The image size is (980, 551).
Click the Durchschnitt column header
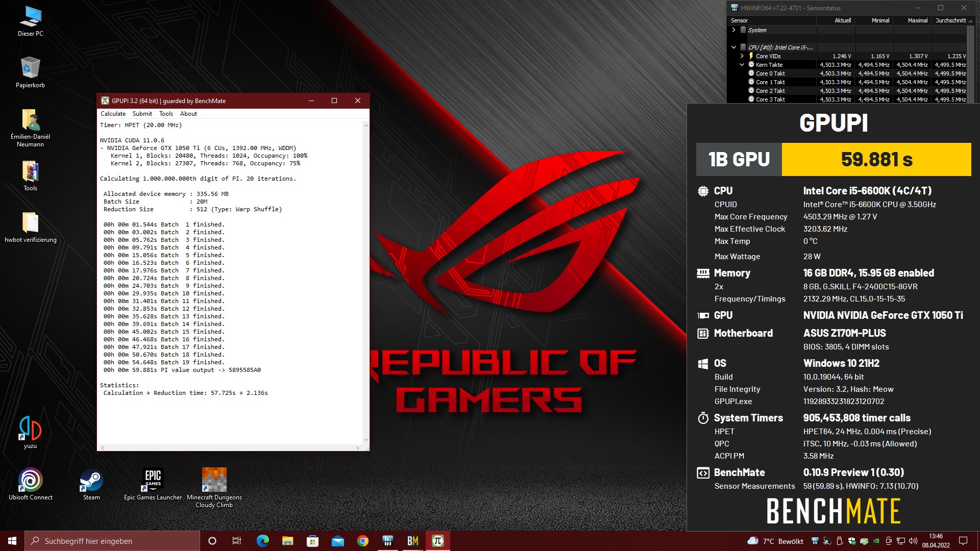click(950, 20)
